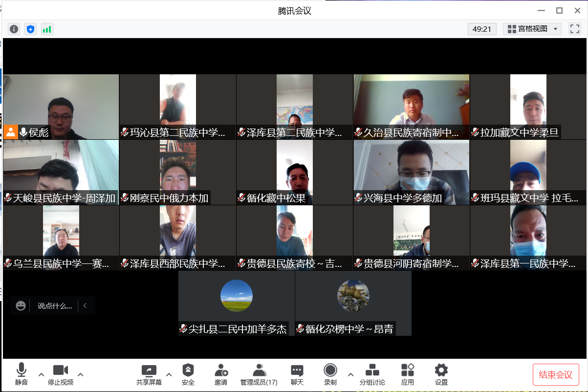
Task: Open Manage Members (管理成员) list
Action: [x=259, y=375]
